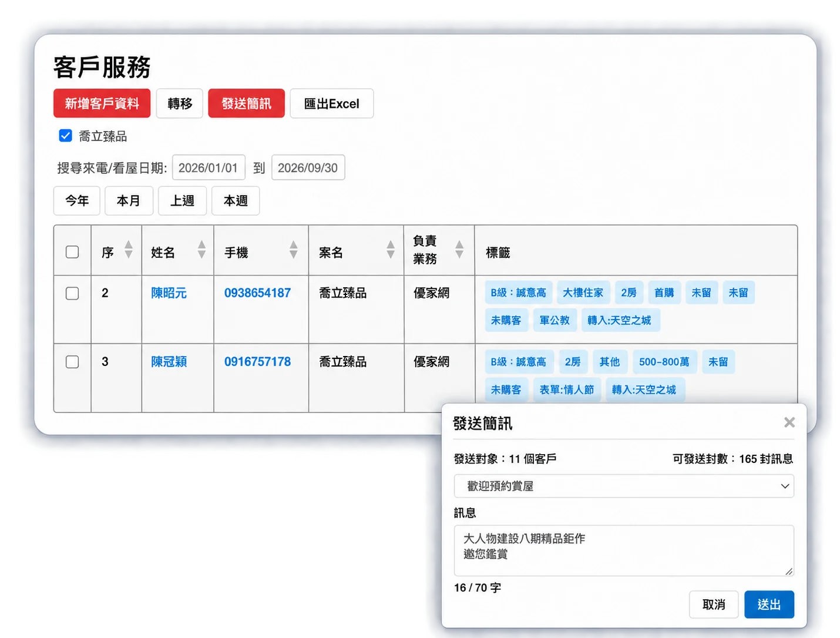The width and height of the screenshot is (840, 638).
Task: Click the 表單:情人節 tag
Action: (x=567, y=389)
